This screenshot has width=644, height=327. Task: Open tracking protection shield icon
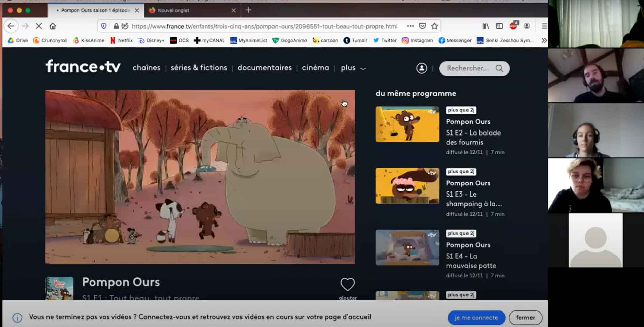tap(104, 26)
